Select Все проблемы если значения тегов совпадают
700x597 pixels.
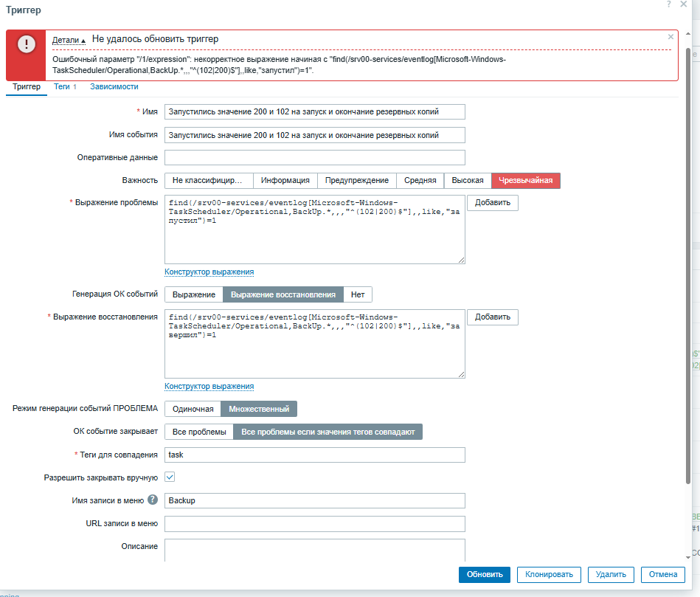point(328,432)
